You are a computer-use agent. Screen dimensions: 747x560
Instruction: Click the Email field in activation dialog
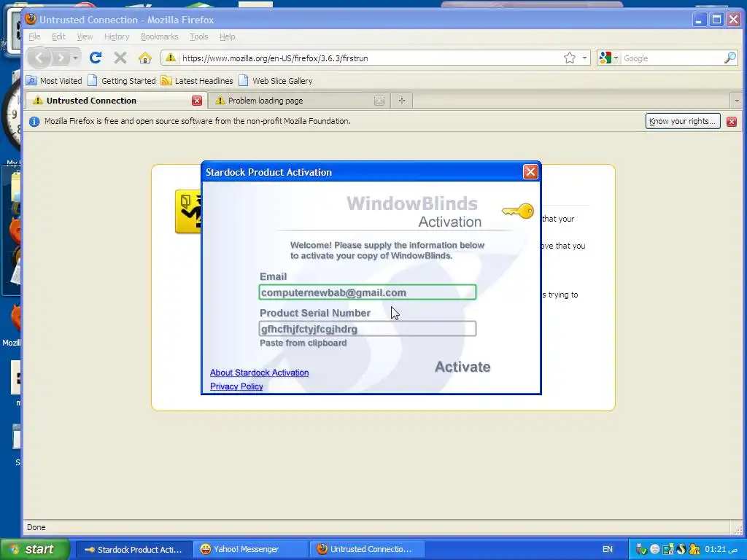(x=368, y=292)
